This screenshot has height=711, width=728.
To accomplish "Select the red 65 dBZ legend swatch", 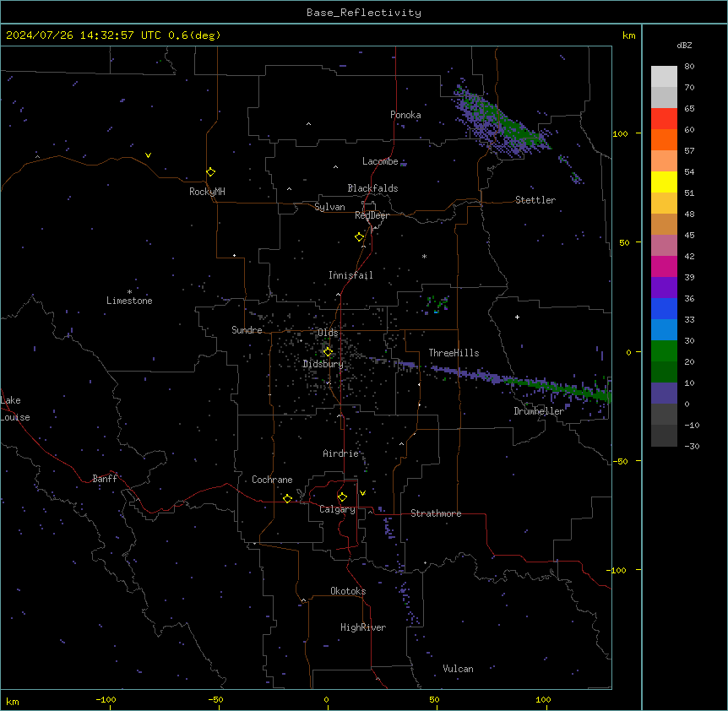I will (664, 118).
